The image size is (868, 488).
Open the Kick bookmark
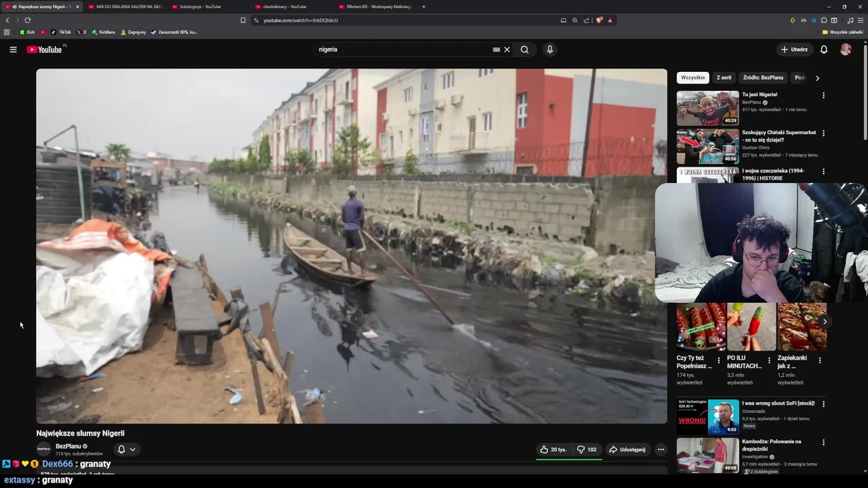(x=27, y=32)
